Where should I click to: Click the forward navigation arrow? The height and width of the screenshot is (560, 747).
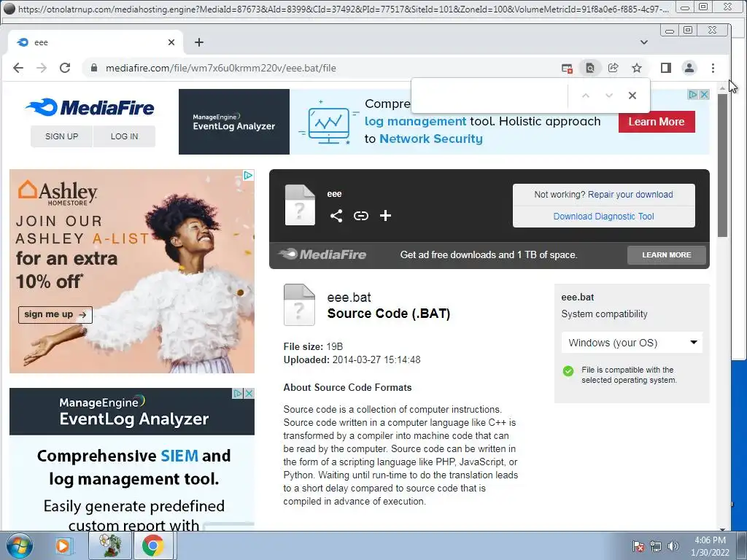pos(42,68)
